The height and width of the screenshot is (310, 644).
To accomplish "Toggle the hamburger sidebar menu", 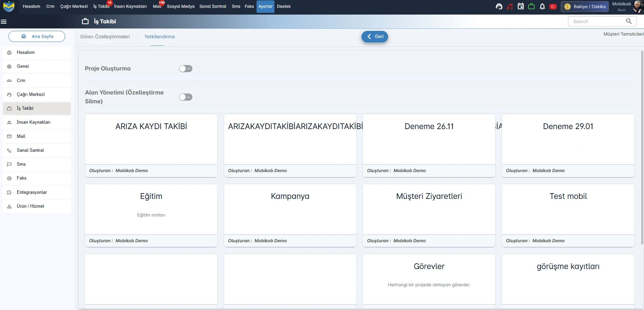I will (x=4, y=21).
